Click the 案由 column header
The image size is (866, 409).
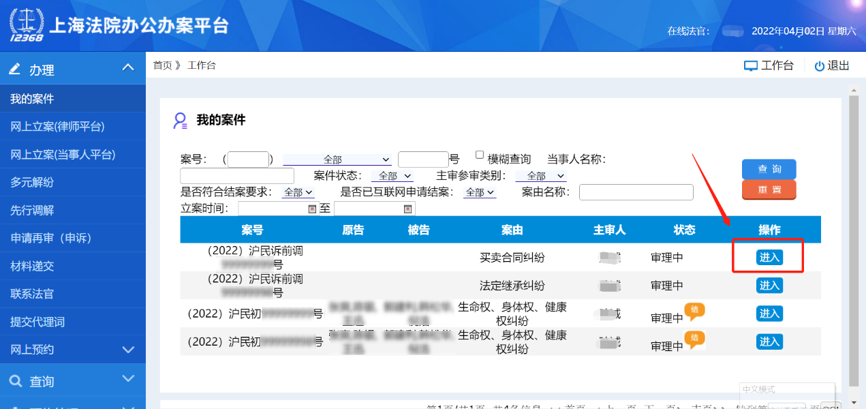click(512, 230)
